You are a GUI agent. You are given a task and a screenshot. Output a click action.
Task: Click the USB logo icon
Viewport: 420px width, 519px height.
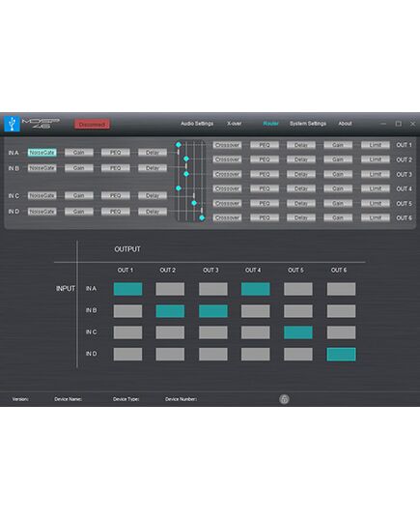[13, 124]
